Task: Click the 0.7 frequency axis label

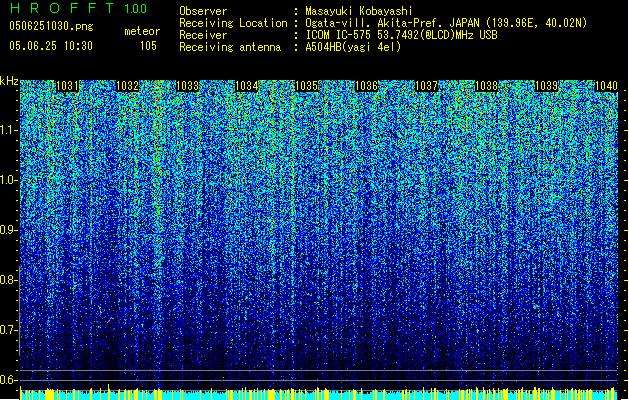Action: 9,330
